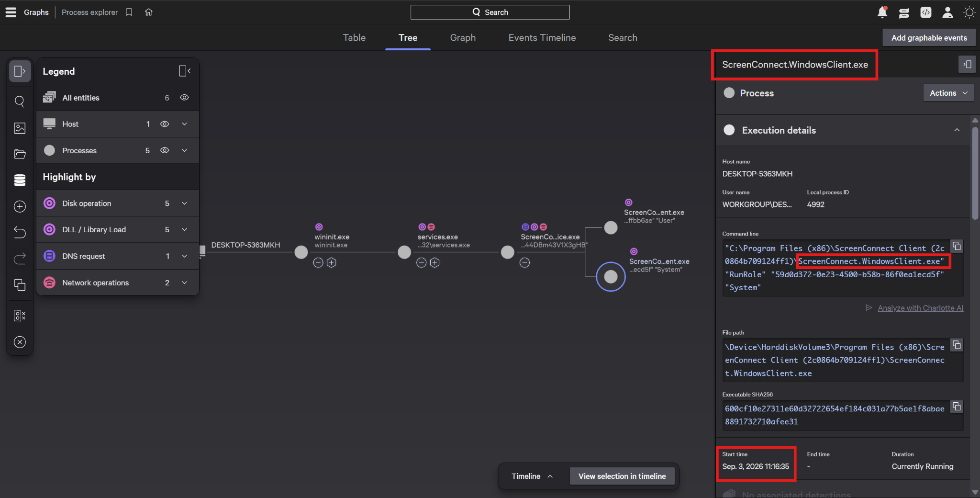This screenshot has width=980, height=498.
Task: Toggle visibility of Processes entities
Action: (165, 150)
